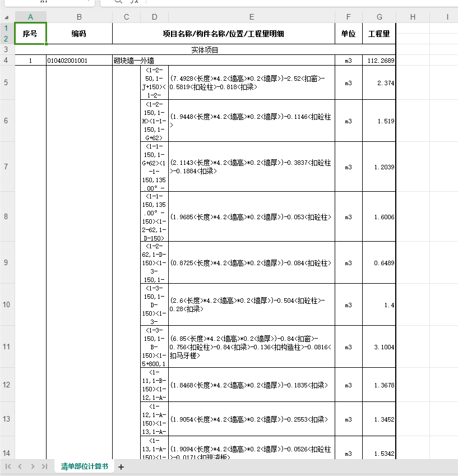Select column B header

(79, 17)
